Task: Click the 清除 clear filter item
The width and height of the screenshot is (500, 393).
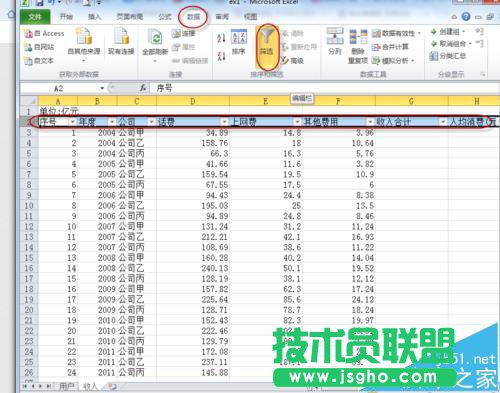Action: [293, 33]
